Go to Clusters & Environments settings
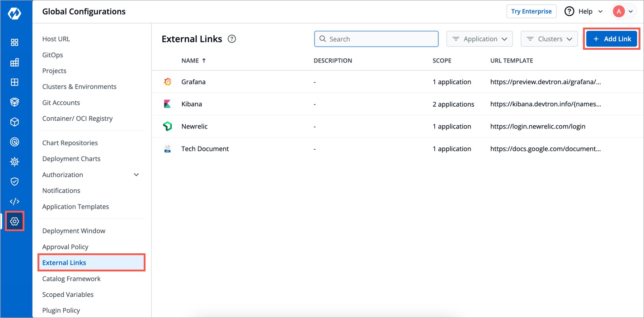This screenshot has height=318, width=644. pyautogui.click(x=79, y=86)
